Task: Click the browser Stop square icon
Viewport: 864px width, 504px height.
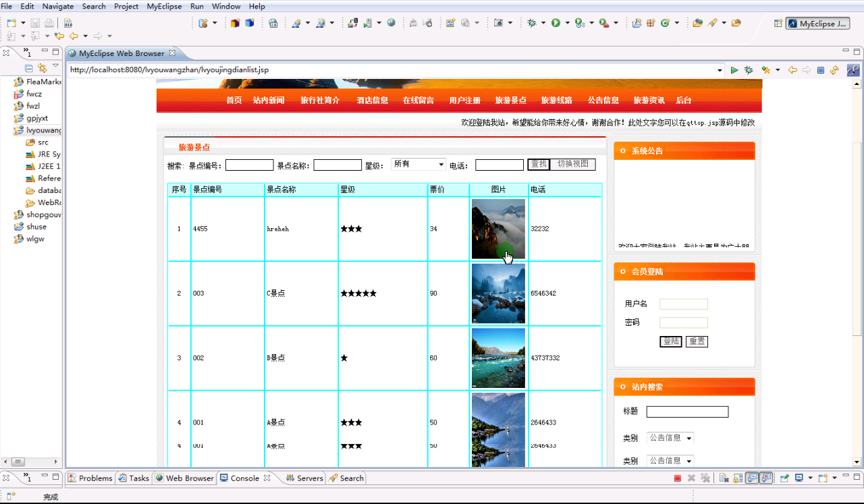Action: pyautogui.click(x=821, y=70)
